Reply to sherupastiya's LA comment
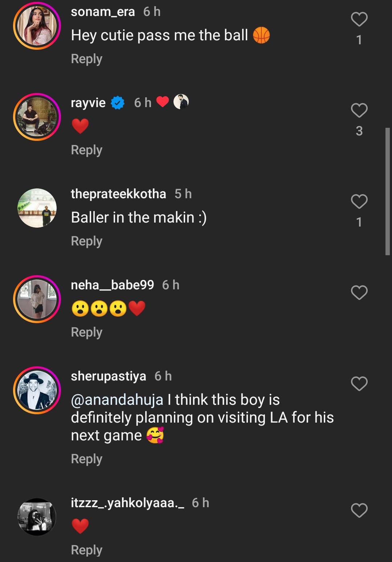This screenshot has width=392, height=562. point(86,459)
